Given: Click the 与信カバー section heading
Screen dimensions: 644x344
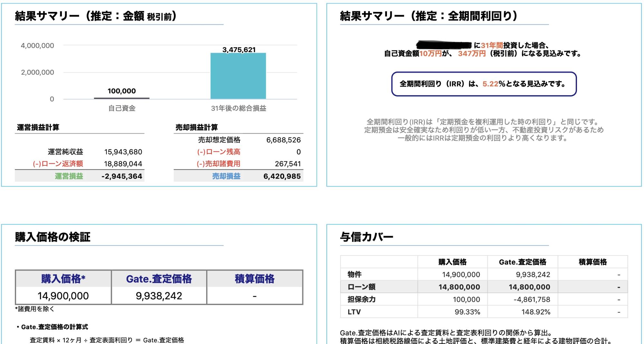Looking at the screenshot, I should click(367, 237).
